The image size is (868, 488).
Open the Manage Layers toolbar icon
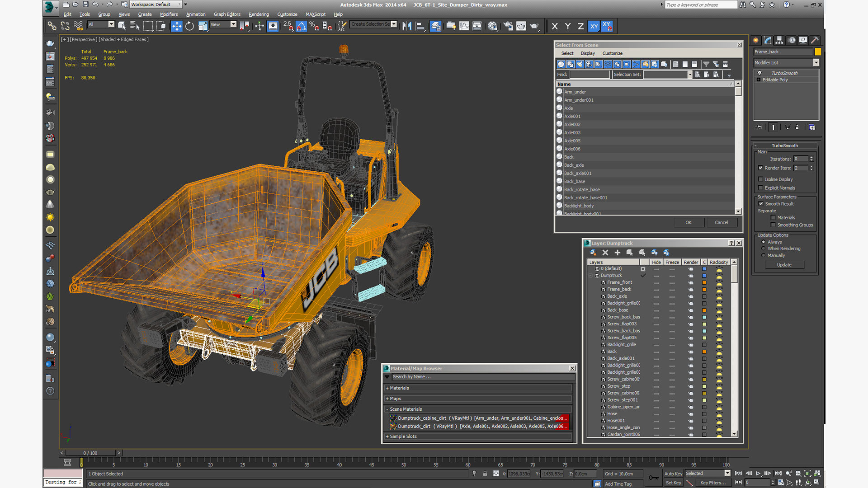[436, 26]
